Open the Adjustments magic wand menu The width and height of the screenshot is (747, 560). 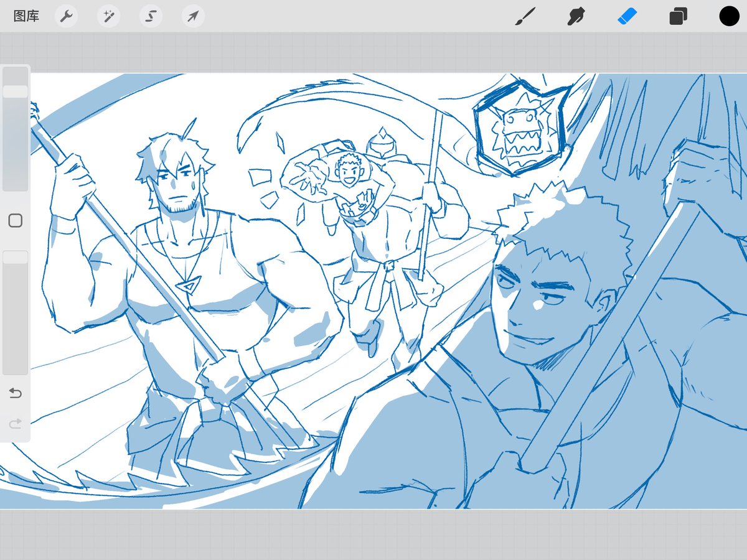(109, 16)
